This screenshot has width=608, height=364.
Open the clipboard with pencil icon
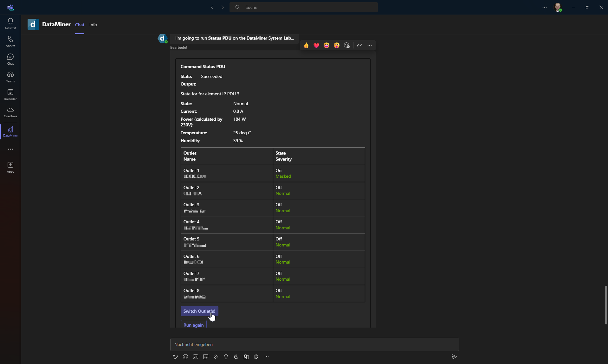[256, 357]
